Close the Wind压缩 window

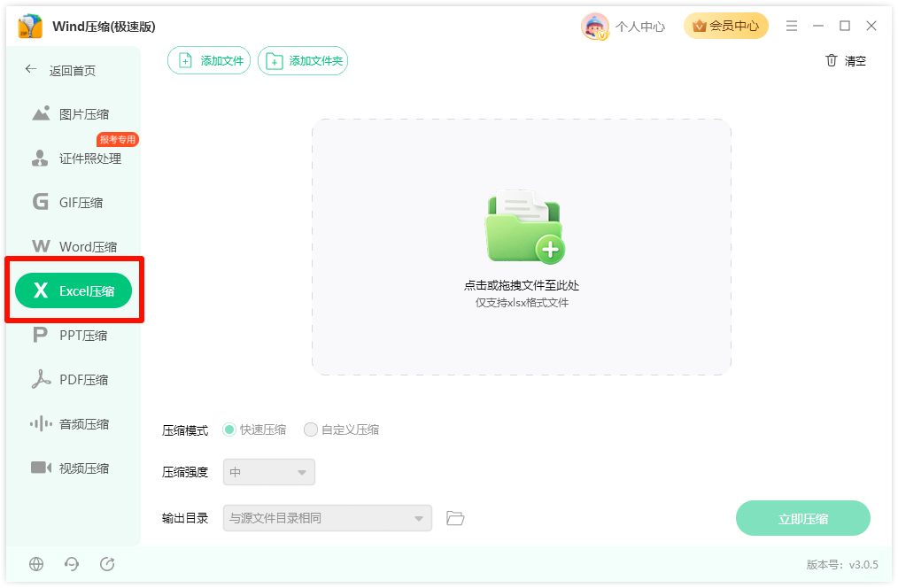pos(871,26)
